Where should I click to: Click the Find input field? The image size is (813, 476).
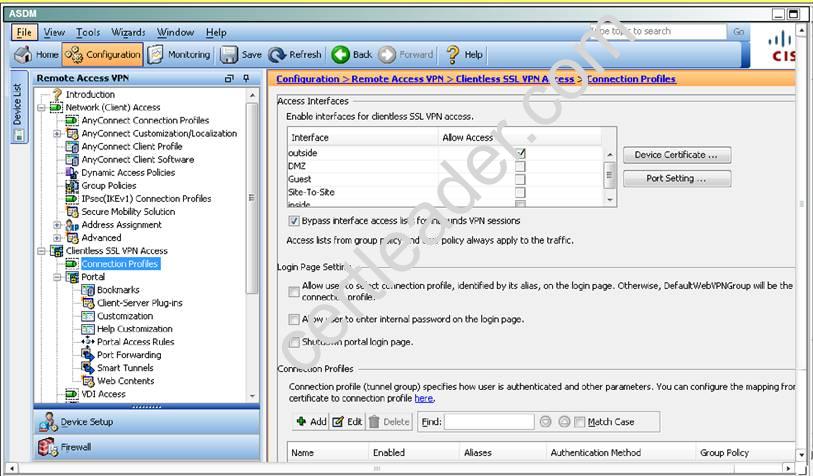tap(489, 422)
